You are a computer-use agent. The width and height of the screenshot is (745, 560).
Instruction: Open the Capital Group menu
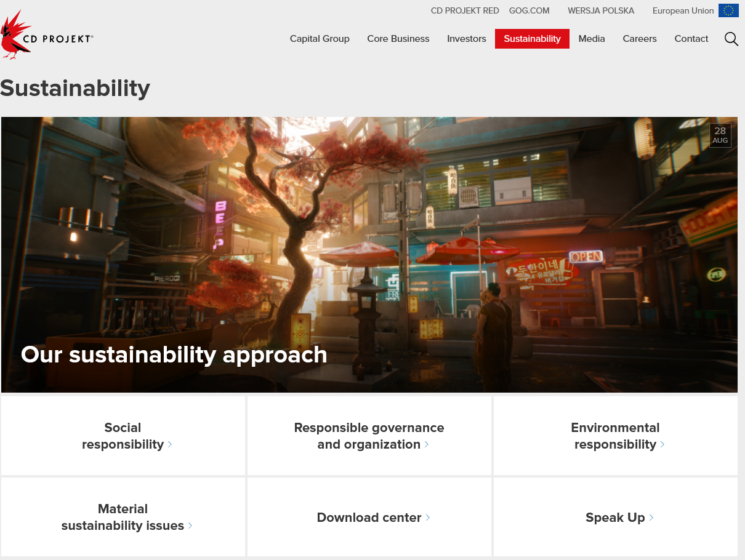pyautogui.click(x=320, y=39)
